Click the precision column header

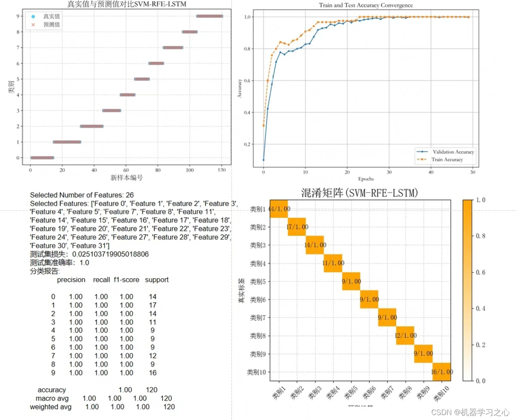click(x=71, y=280)
